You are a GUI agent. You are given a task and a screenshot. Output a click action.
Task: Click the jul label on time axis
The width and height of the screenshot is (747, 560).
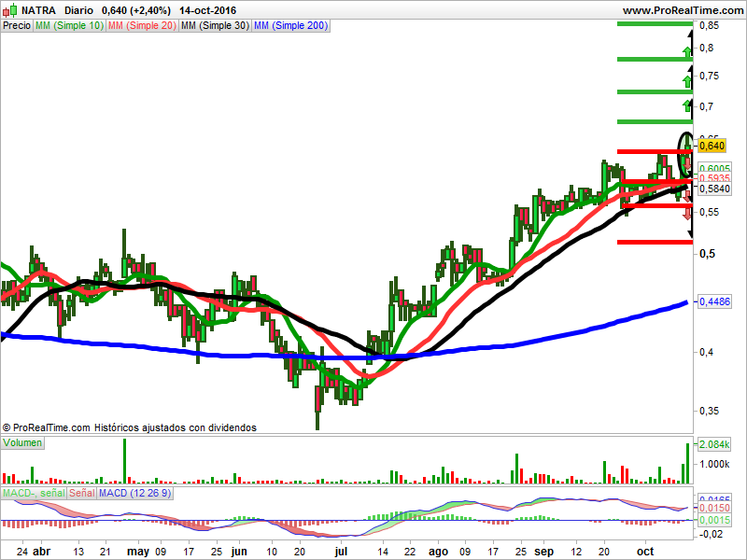click(x=341, y=552)
